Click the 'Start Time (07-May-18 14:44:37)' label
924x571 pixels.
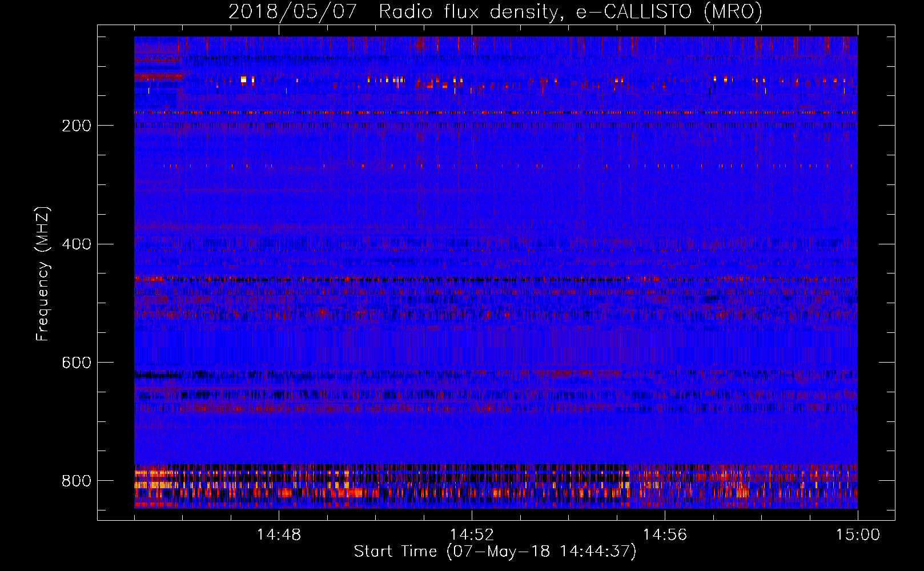point(495,552)
